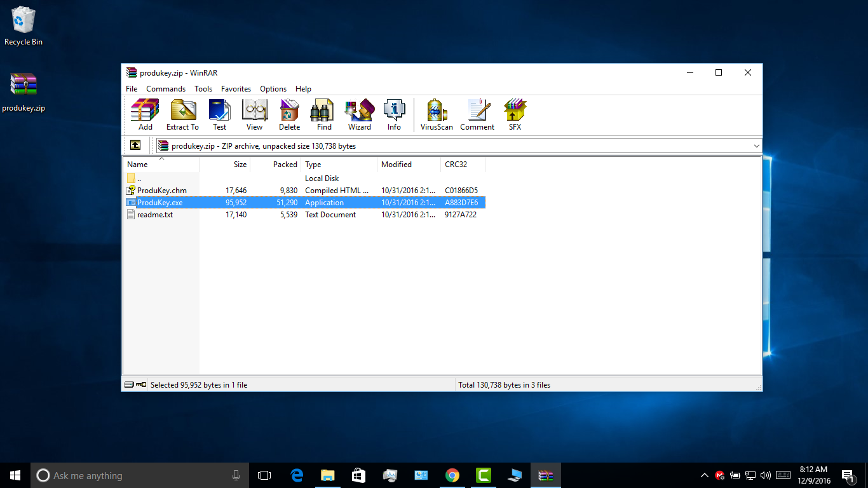Click the archive address path field
The image size is (868, 488).
[x=459, y=146]
